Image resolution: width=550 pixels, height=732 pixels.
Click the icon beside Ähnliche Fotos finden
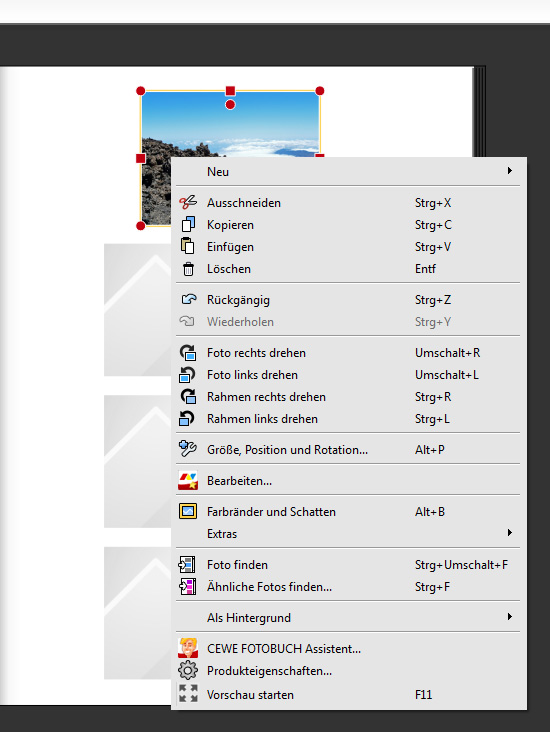(x=188, y=586)
